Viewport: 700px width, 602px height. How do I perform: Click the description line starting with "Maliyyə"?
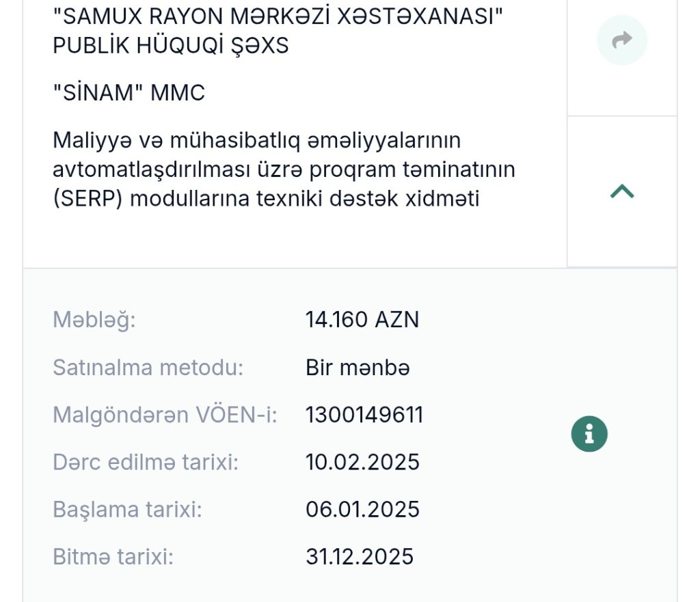coord(257,140)
